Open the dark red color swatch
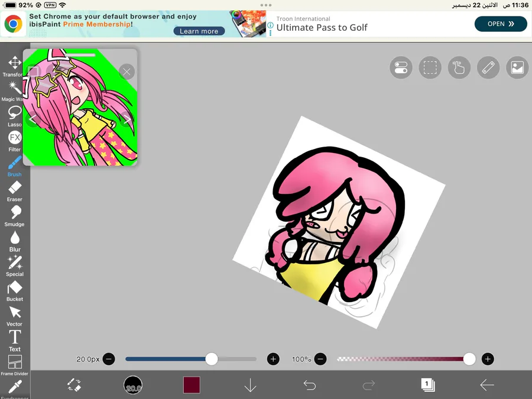Image resolution: width=532 pixels, height=399 pixels. tap(192, 385)
